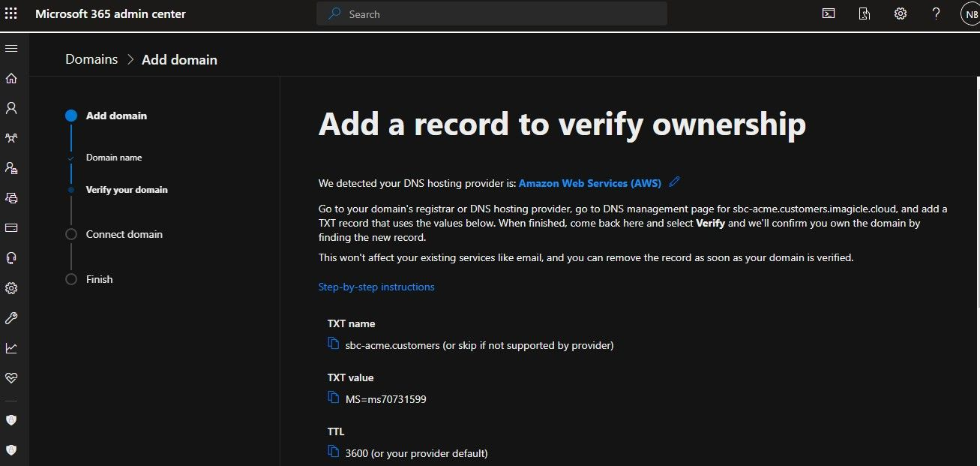Viewport: 980px width, 466px height.
Task: Select the Domain name wizard step
Action: click(x=114, y=158)
